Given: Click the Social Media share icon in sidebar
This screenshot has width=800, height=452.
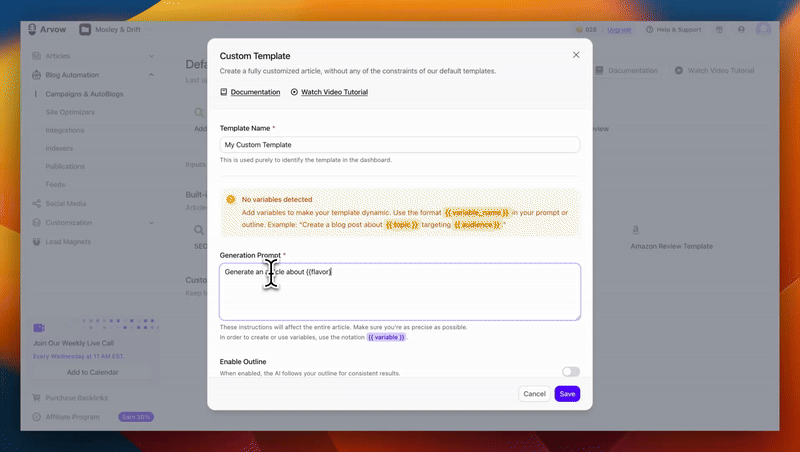Looking at the screenshot, I should (x=37, y=204).
